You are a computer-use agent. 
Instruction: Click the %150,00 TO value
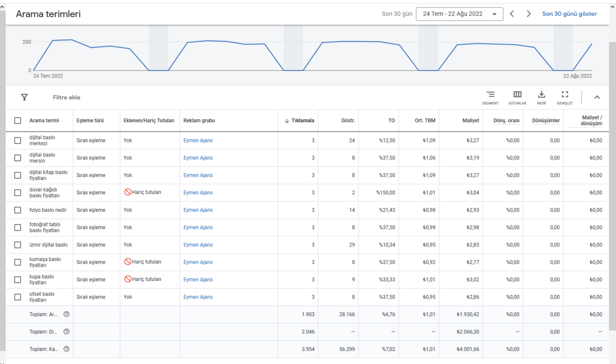386,193
